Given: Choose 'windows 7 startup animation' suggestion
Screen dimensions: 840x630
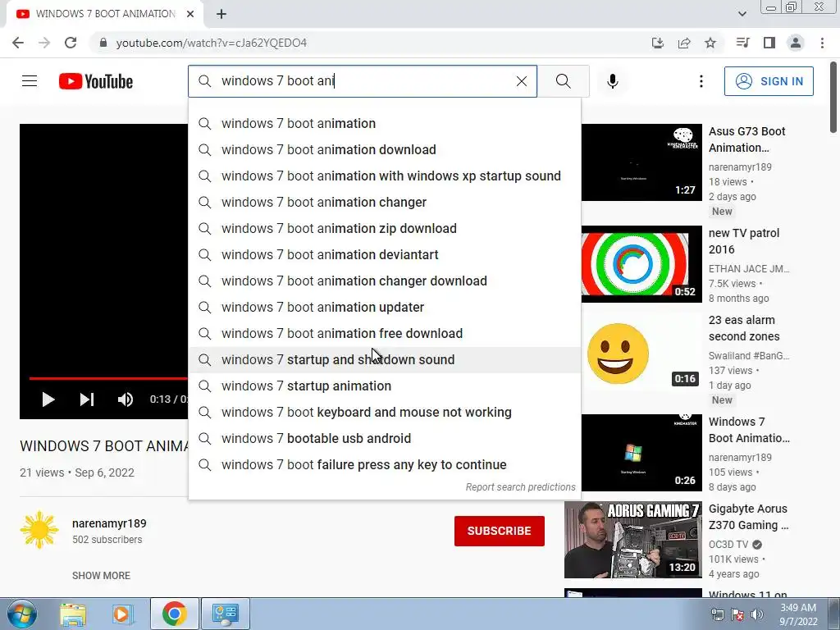Looking at the screenshot, I should click(385, 386).
